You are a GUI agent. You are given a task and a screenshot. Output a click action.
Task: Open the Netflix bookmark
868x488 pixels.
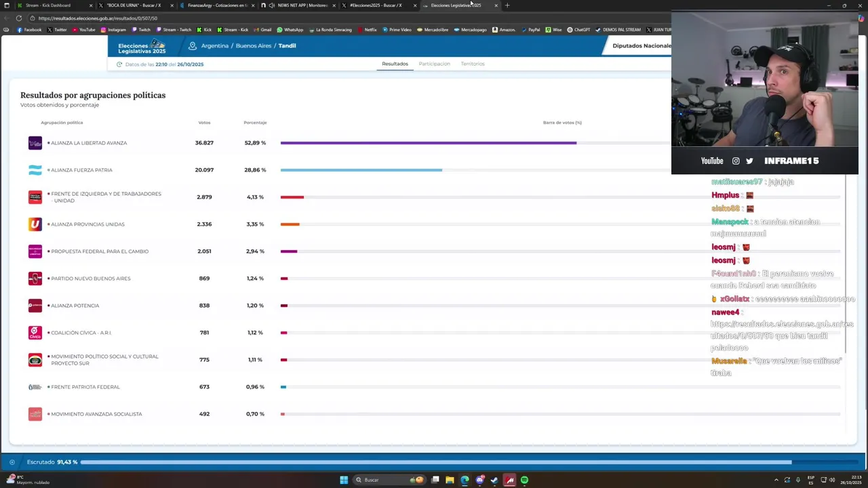(x=367, y=30)
